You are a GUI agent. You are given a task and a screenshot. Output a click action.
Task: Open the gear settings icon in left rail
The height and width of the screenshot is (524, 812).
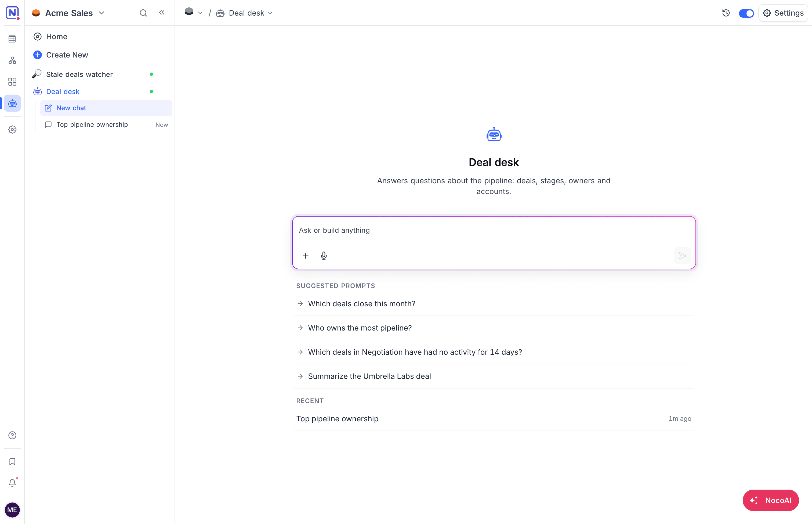coord(12,129)
